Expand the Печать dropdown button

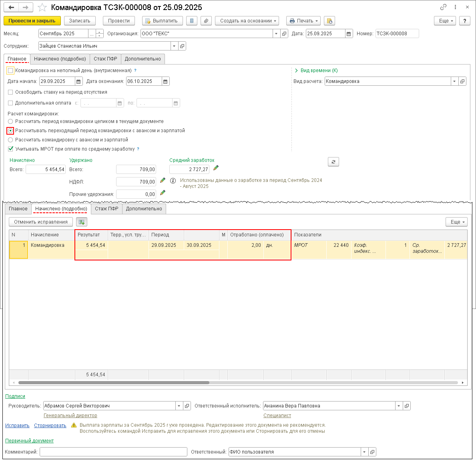tap(303, 21)
